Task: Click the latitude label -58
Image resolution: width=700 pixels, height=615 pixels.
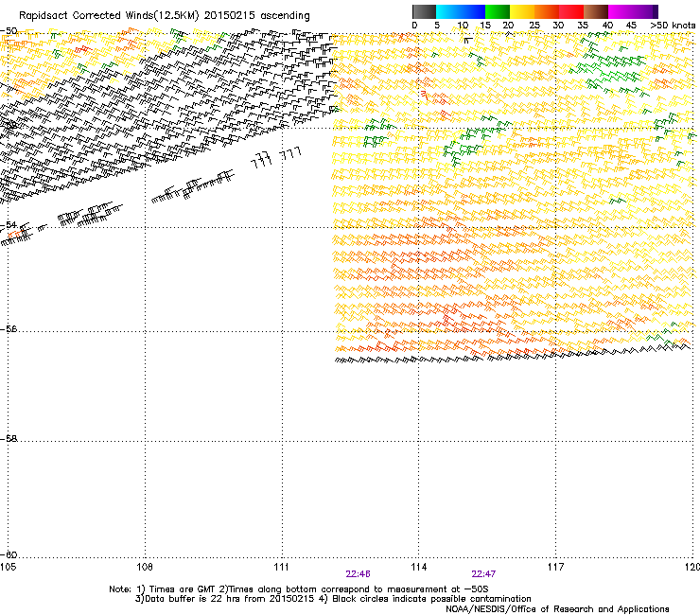Action: coord(9,439)
